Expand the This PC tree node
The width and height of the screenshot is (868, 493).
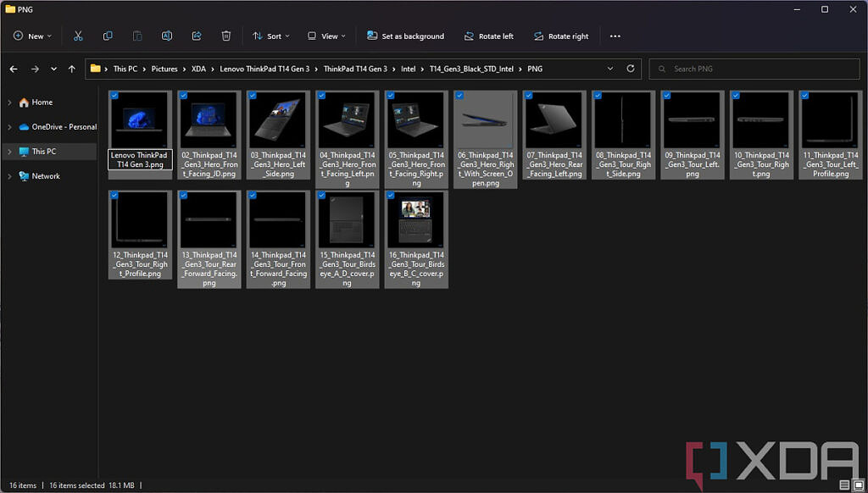[x=9, y=152]
